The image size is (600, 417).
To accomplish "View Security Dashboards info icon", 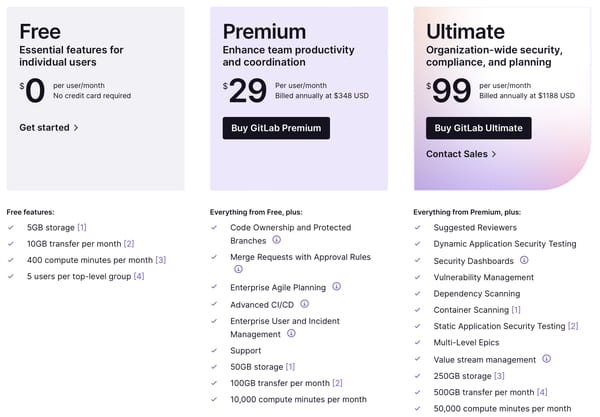I will point(524,260).
